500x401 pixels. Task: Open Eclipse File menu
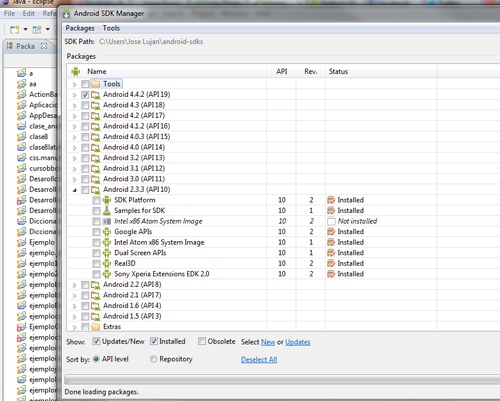point(9,14)
